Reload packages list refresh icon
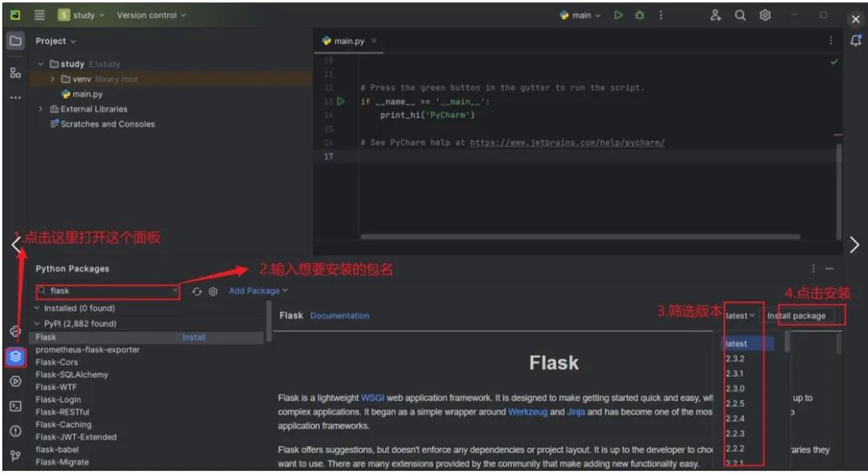This screenshot has height=474, width=868. [197, 291]
